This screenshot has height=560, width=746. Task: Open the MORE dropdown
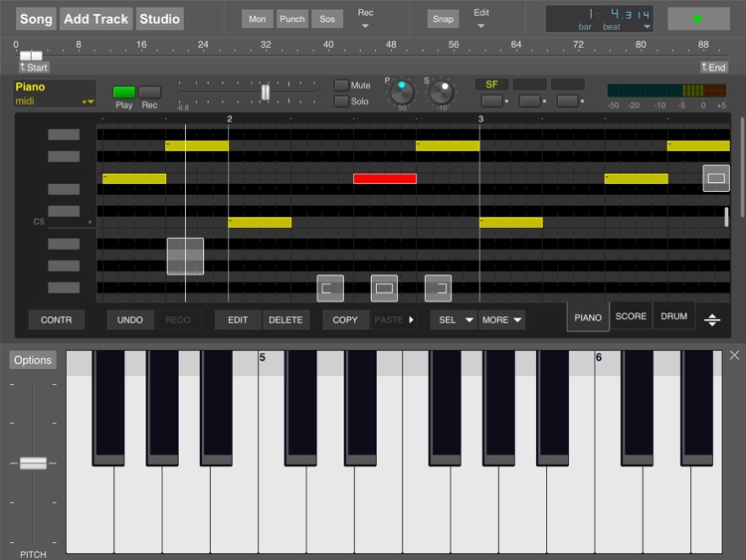[x=501, y=319]
